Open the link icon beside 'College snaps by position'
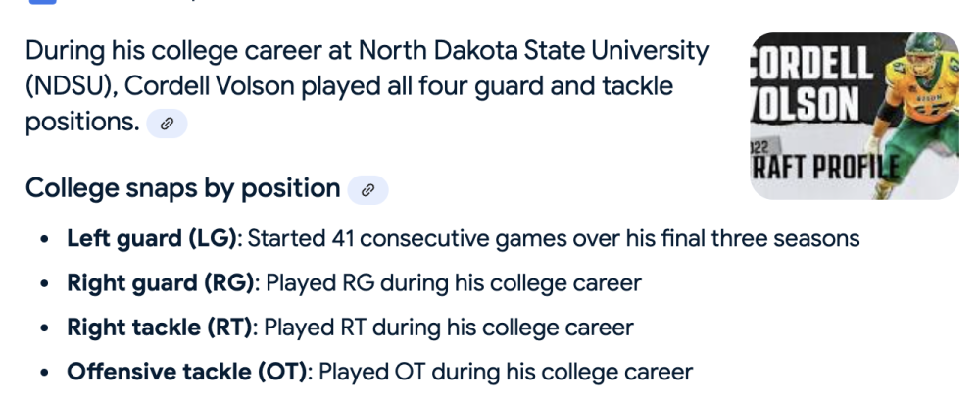Image resolution: width=980 pixels, height=404 pixels. [x=368, y=190]
